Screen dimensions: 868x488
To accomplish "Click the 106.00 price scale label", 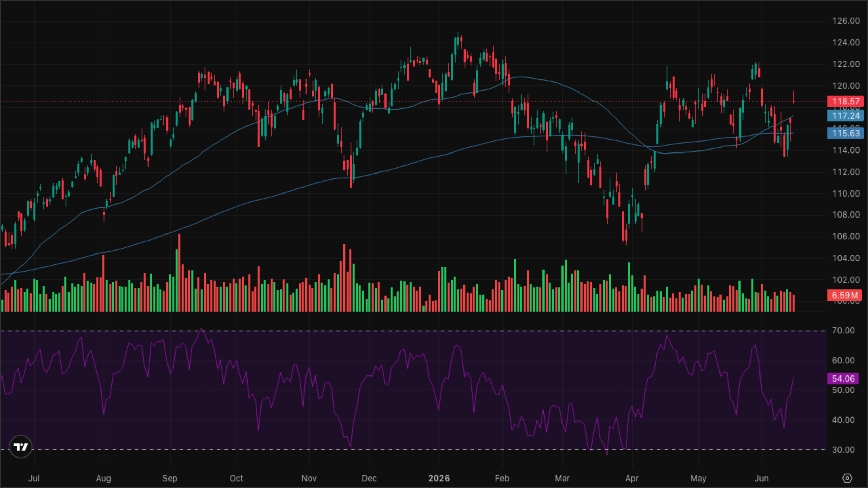I will tap(846, 236).
